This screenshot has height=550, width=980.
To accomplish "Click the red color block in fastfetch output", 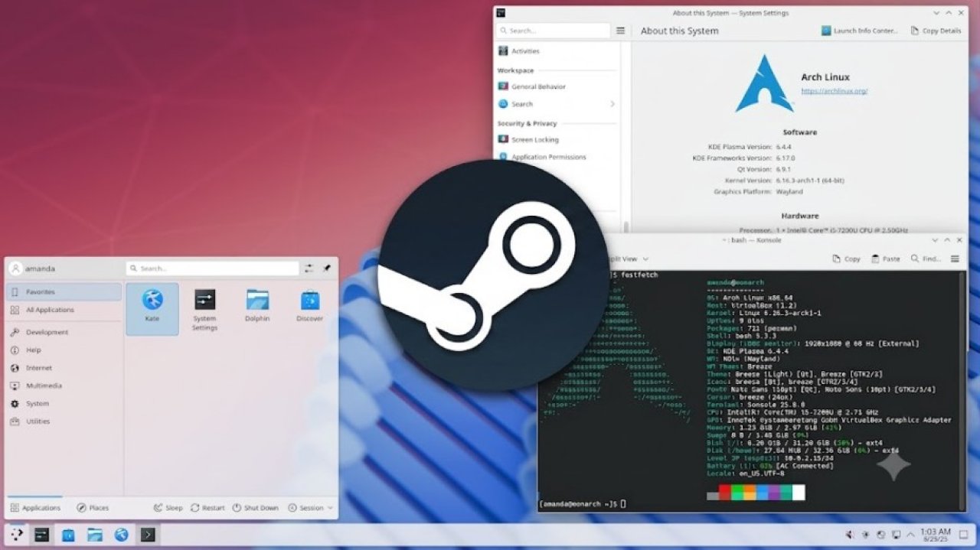I will [725, 492].
